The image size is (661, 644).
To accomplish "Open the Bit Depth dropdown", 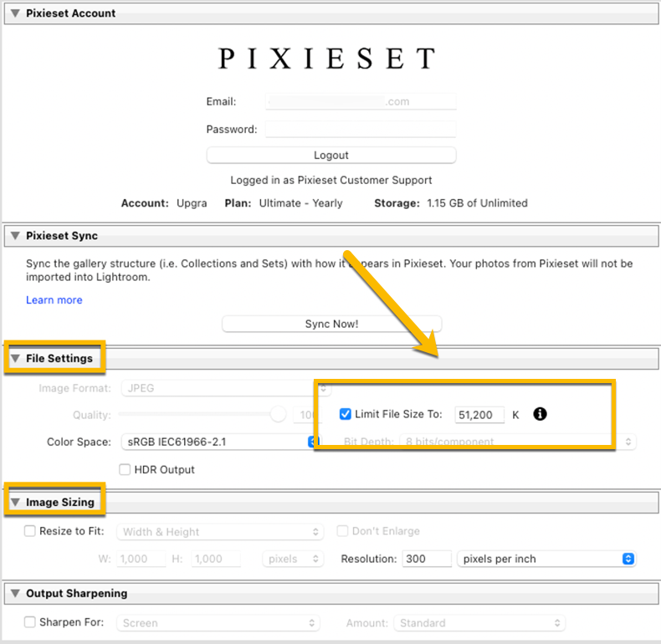I will click(x=518, y=442).
